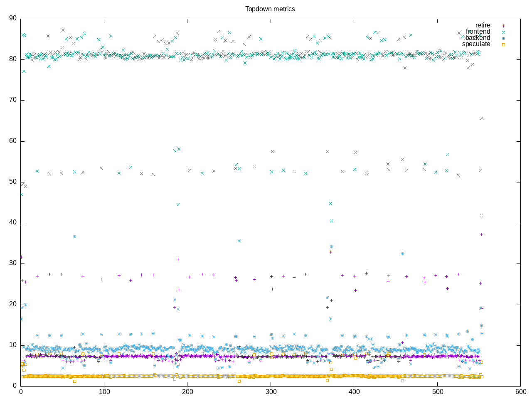Screen dimensions: 532x399
Task: Click the blue star outlier near y=36.5
Action: click(x=74, y=236)
